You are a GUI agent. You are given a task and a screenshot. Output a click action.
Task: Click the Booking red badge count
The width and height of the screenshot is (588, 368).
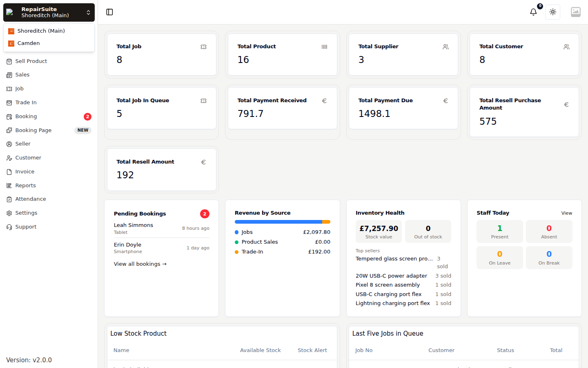coord(87,117)
